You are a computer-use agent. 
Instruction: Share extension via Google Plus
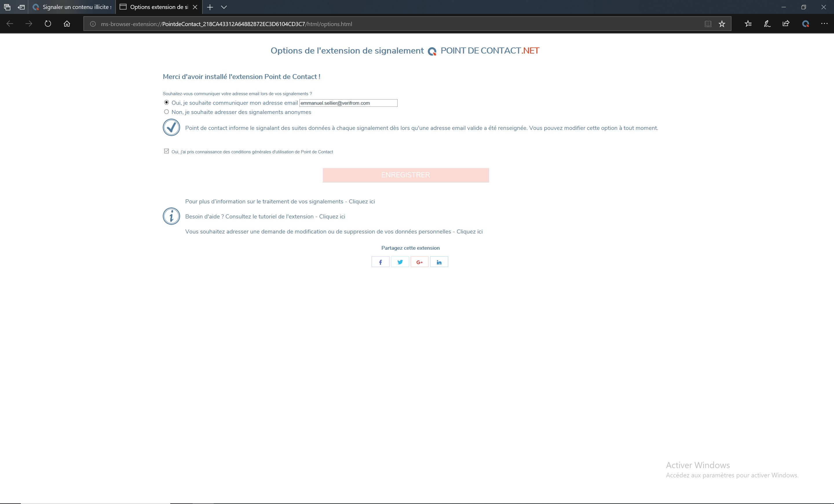[x=419, y=262]
